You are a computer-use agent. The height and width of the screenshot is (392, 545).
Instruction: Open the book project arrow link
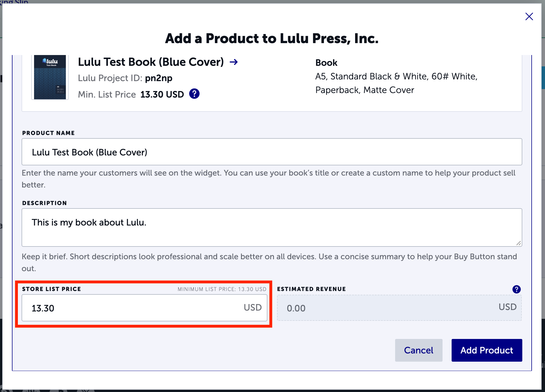pos(234,62)
